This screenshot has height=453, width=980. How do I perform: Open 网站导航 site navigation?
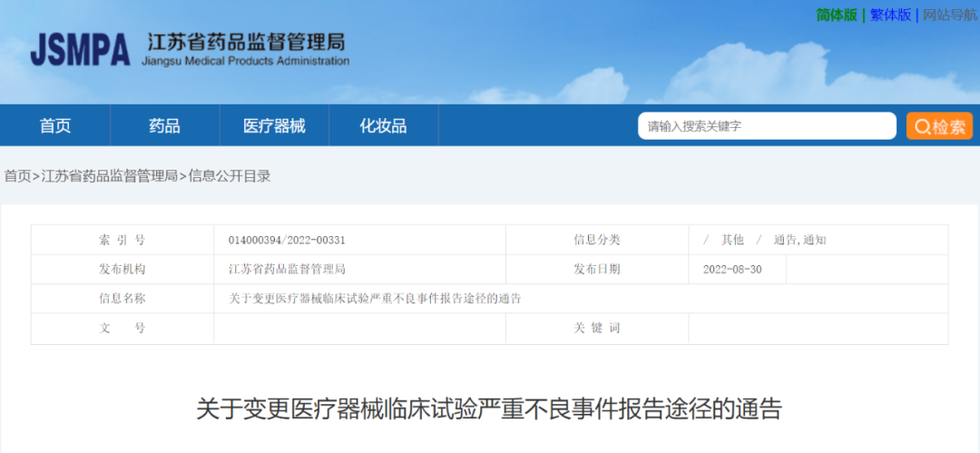click(x=950, y=15)
